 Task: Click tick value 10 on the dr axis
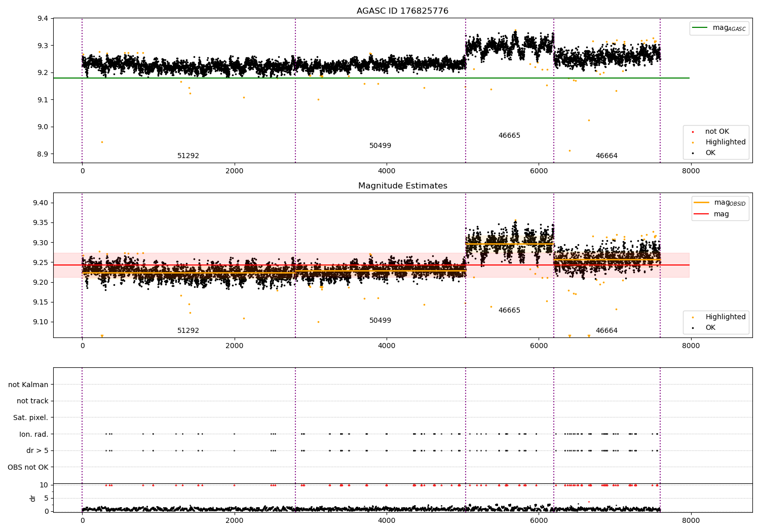pyautogui.click(x=44, y=485)
